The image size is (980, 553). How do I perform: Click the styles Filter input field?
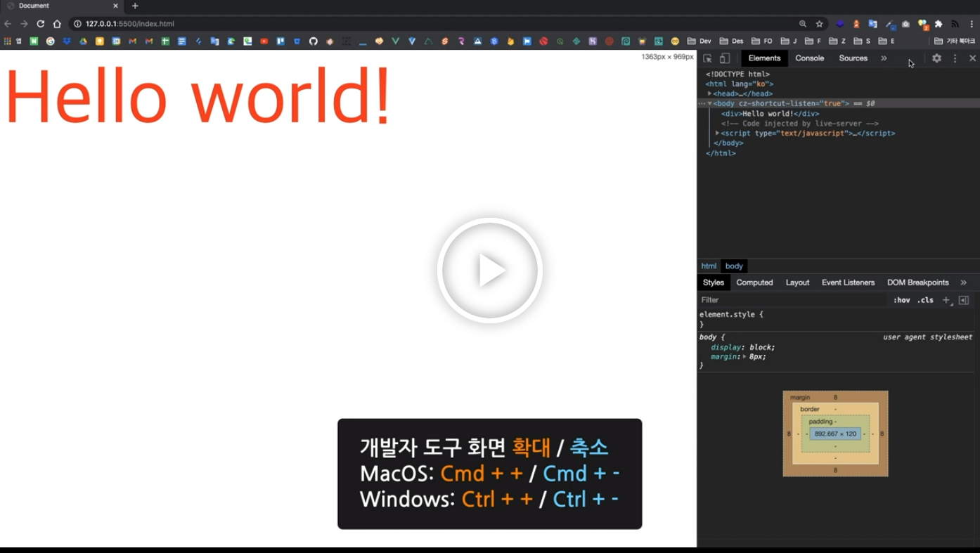click(791, 300)
